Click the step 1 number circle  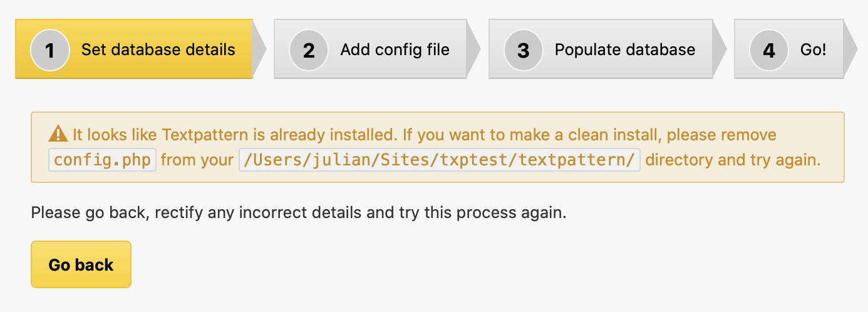coord(49,50)
